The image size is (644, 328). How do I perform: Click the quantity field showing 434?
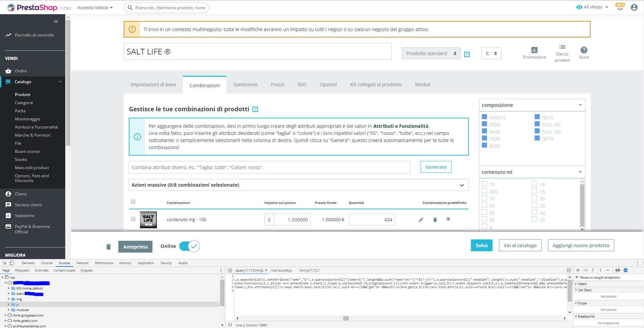point(372,220)
